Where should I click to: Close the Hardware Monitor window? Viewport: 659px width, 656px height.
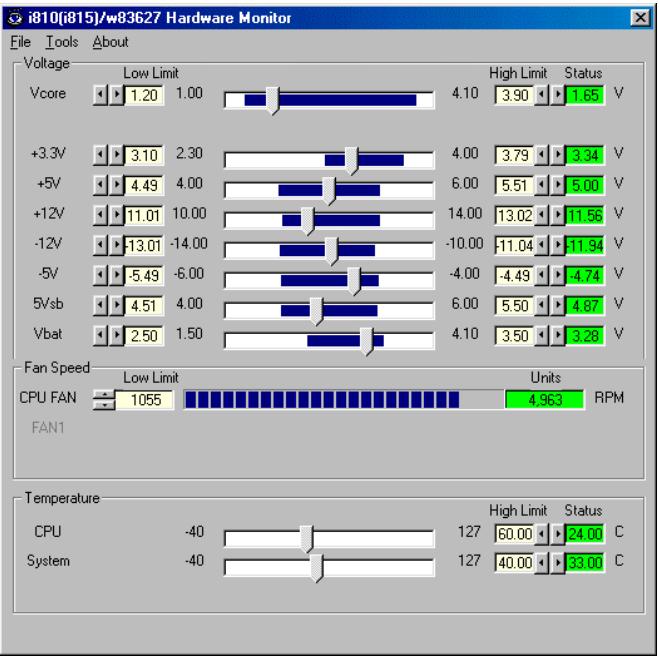tap(640, 18)
